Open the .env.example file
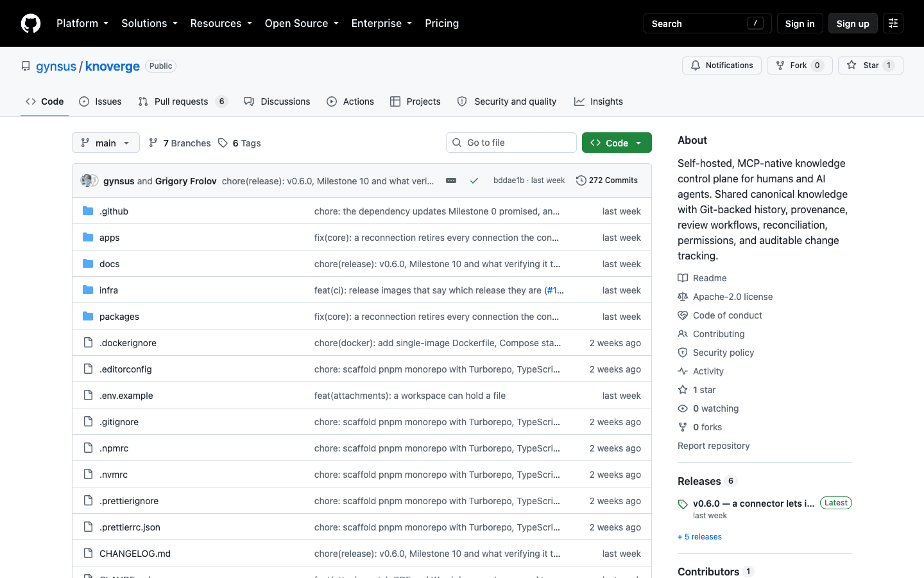Image resolution: width=924 pixels, height=578 pixels. click(x=126, y=396)
